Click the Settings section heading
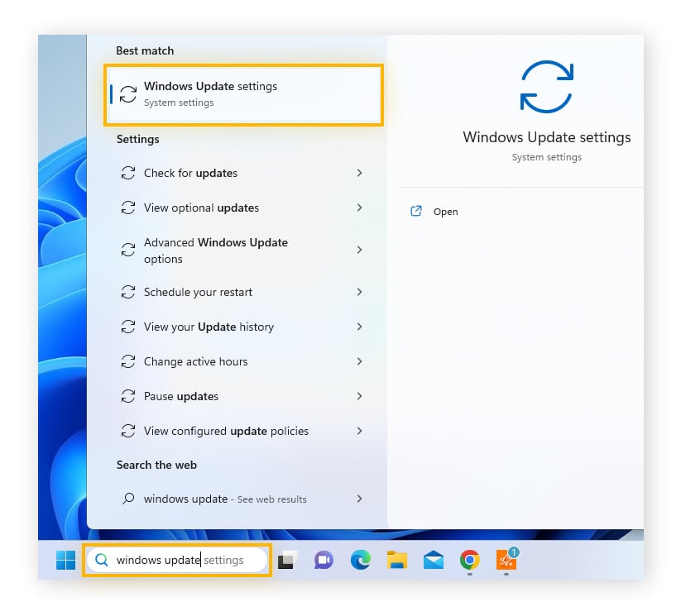 click(x=137, y=140)
